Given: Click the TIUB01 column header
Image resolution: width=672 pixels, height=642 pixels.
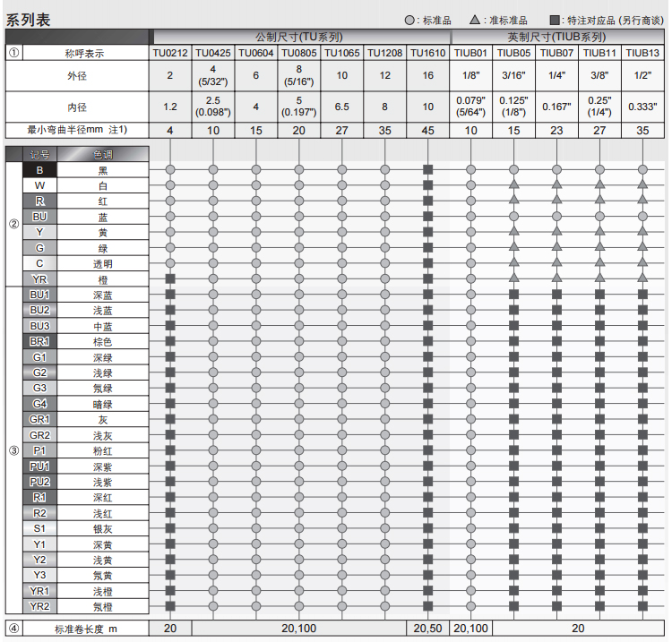Looking at the screenshot, I should [x=470, y=53].
